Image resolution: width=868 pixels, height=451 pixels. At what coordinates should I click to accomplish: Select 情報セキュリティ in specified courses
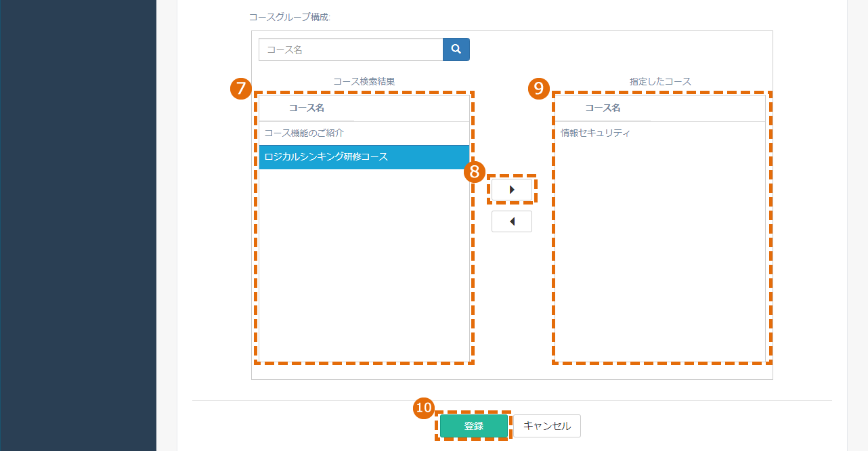click(660, 133)
